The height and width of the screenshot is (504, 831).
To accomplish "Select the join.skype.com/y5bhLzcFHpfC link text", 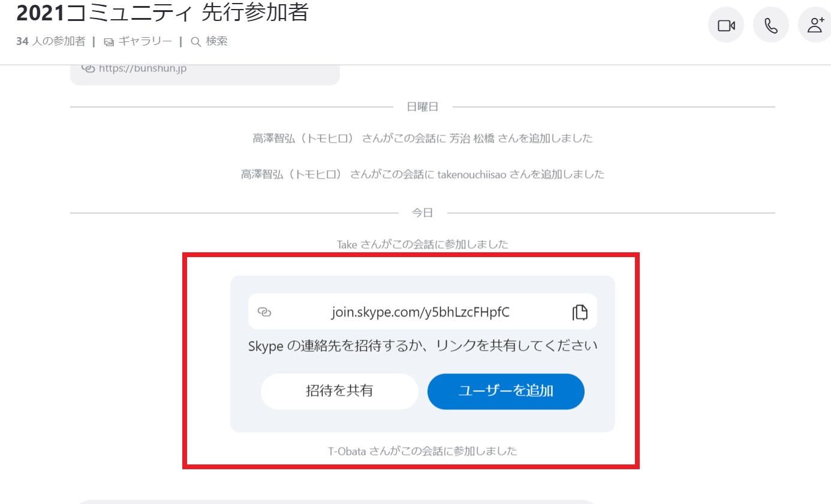I will (421, 312).
